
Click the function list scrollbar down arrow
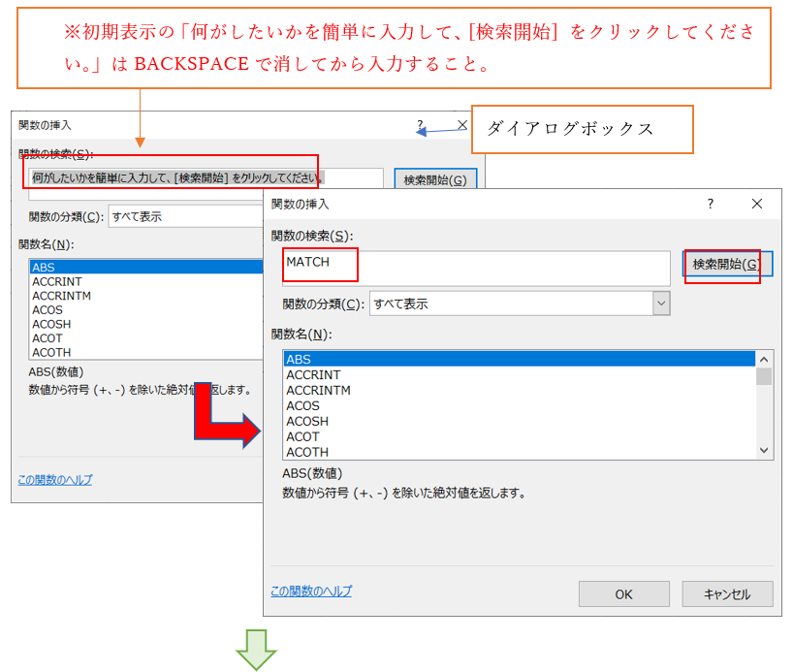point(764,451)
